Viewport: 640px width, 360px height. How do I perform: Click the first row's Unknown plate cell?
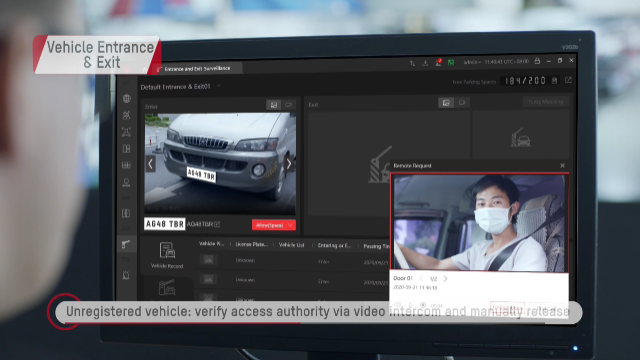245,260
